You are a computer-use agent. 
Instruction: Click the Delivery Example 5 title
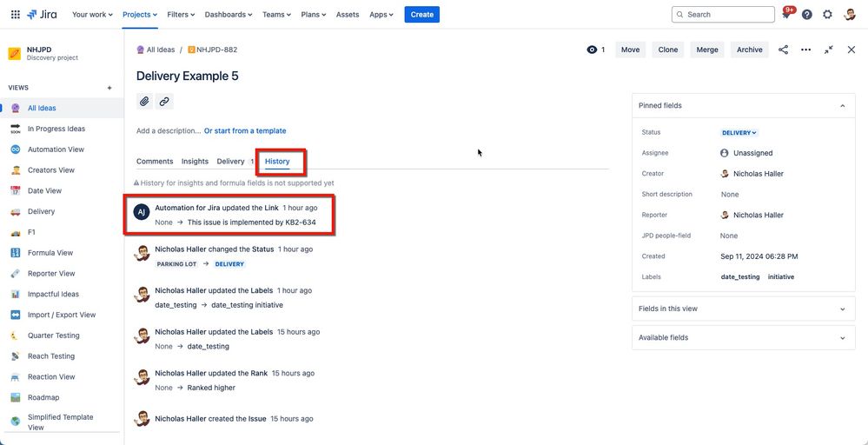tap(188, 76)
